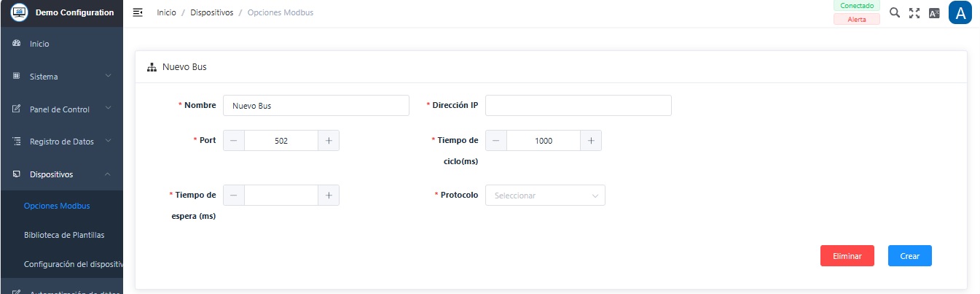Screen dimensions: 980x294
Task: Click the red Eliminar button
Action: point(847,256)
